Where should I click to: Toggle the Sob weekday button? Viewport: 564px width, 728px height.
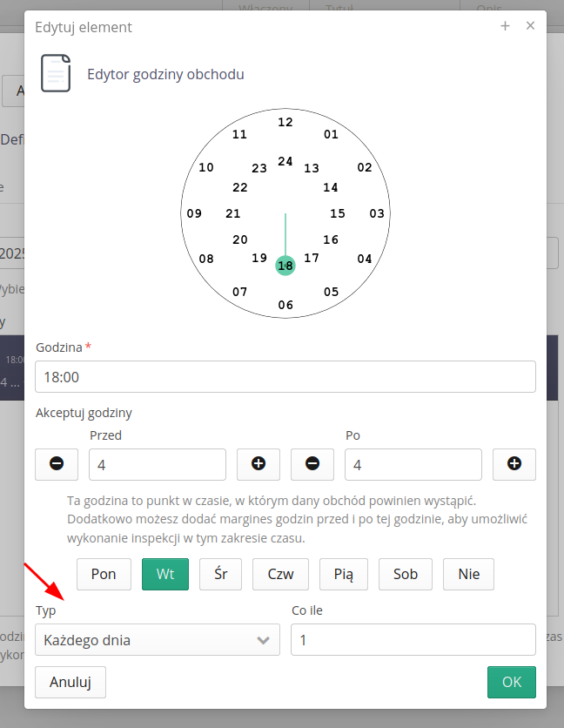pyautogui.click(x=406, y=574)
